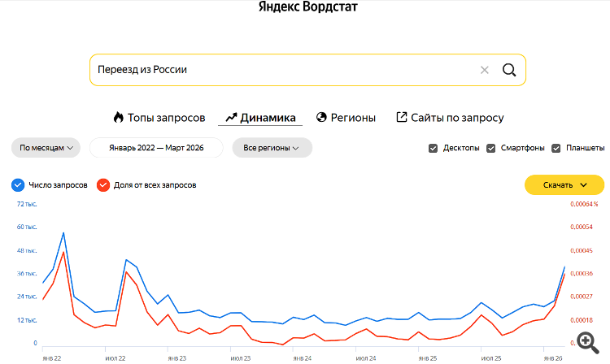The height and width of the screenshot is (364, 610).
Task: Clear the search field with the X icon
Action: [x=485, y=70]
